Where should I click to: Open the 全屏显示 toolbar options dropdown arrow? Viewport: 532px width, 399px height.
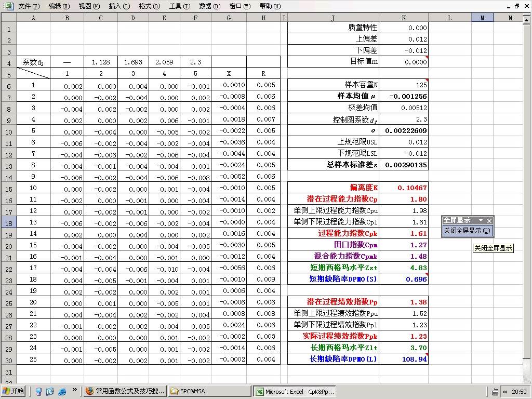[x=481, y=220]
